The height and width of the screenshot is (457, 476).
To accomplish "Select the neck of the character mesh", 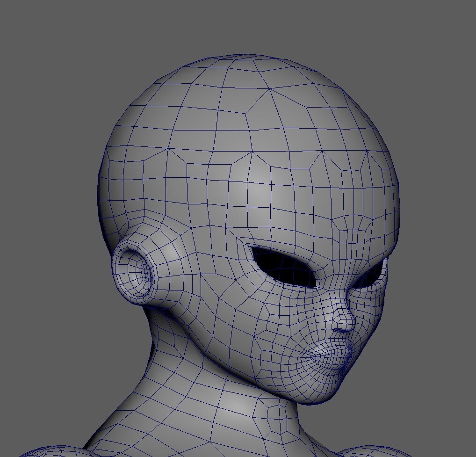I will point(206,392).
